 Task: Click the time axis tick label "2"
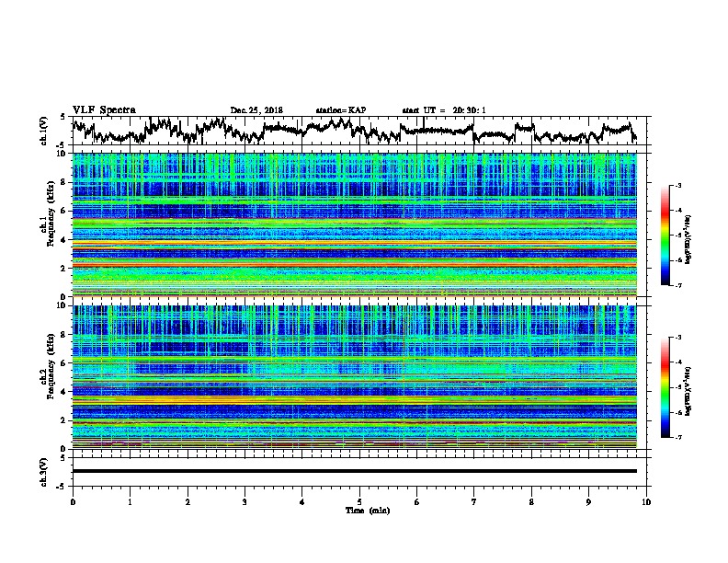(188, 502)
